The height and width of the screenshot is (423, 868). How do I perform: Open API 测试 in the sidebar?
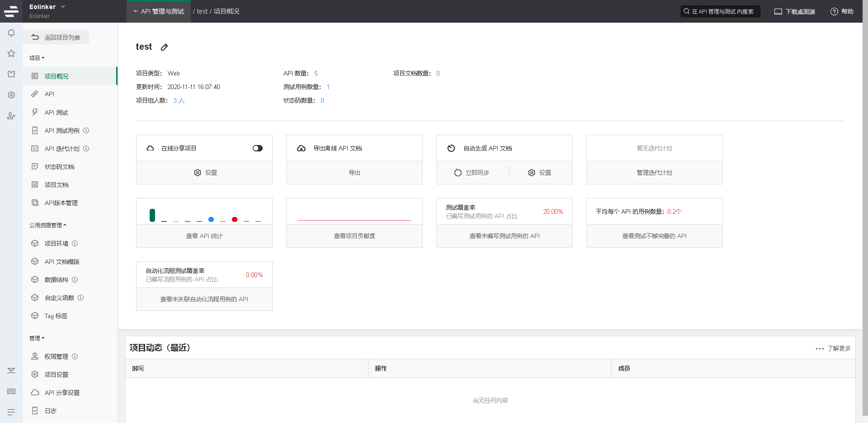[x=56, y=113]
